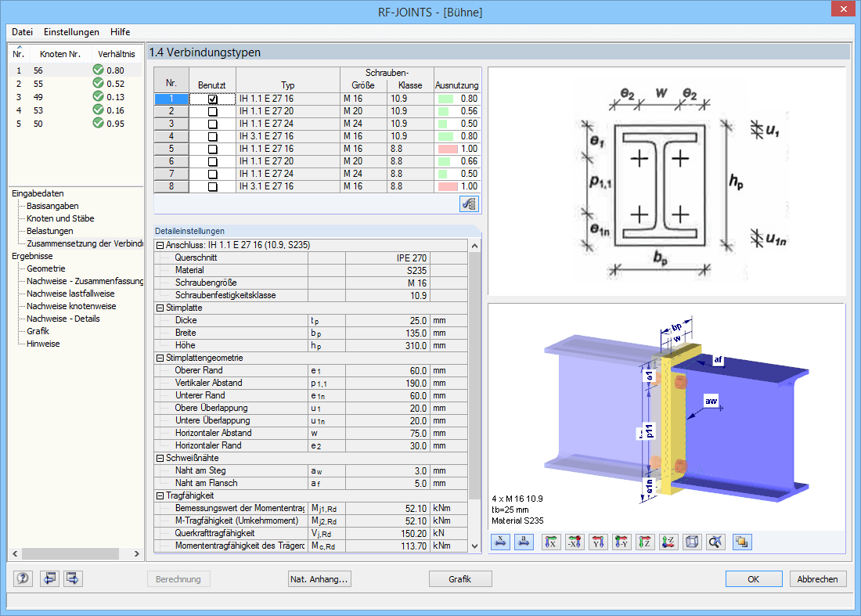The height and width of the screenshot is (616, 861).
Task: Open Grafik in the results tree
Action: pyautogui.click(x=38, y=331)
